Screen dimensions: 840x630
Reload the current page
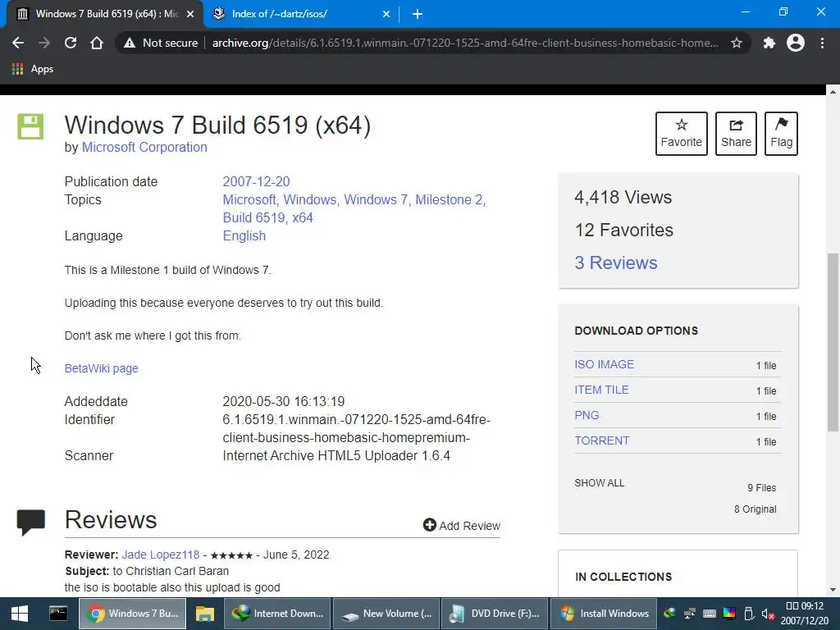coord(71,43)
